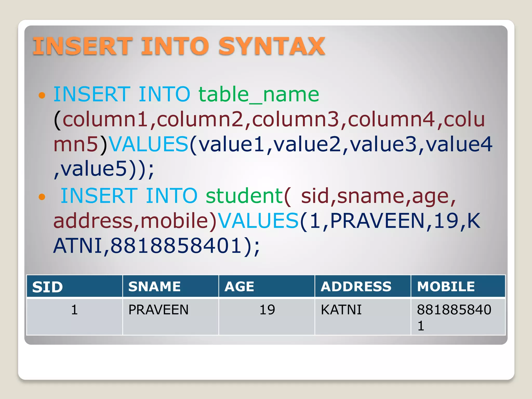Click the mobile number cell 8818858401

(x=458, y=317)
